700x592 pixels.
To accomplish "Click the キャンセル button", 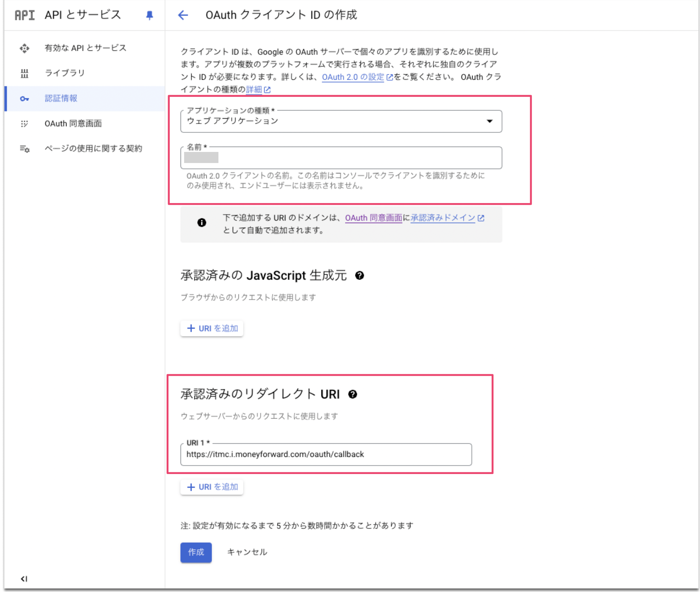I will click(247, 552).
